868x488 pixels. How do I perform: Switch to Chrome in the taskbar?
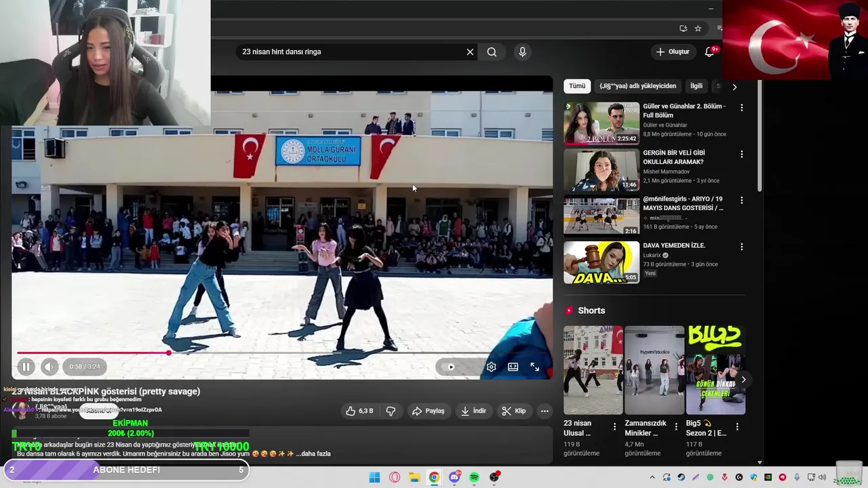click(x=434, y=477)
